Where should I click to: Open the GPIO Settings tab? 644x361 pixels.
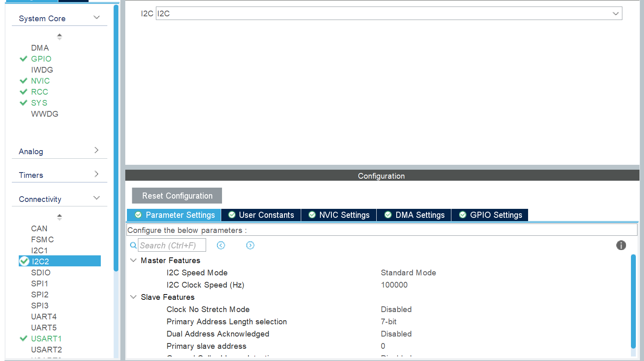[490, 215]
